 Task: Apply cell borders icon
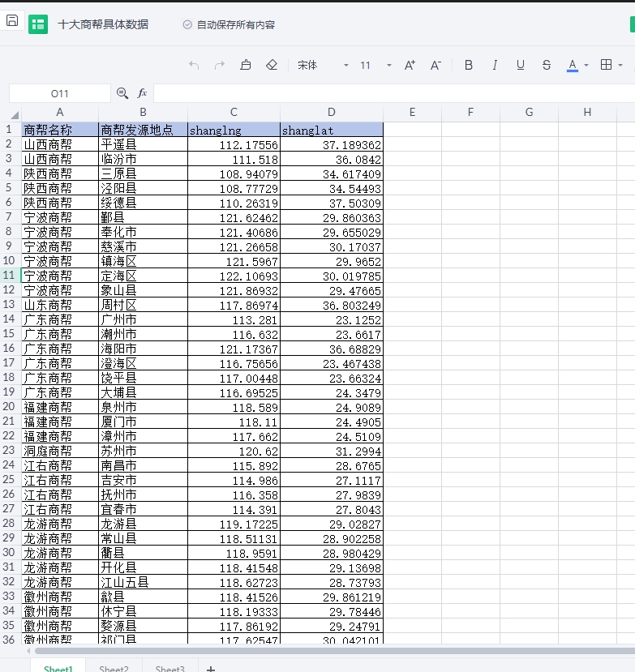[607, 65]
